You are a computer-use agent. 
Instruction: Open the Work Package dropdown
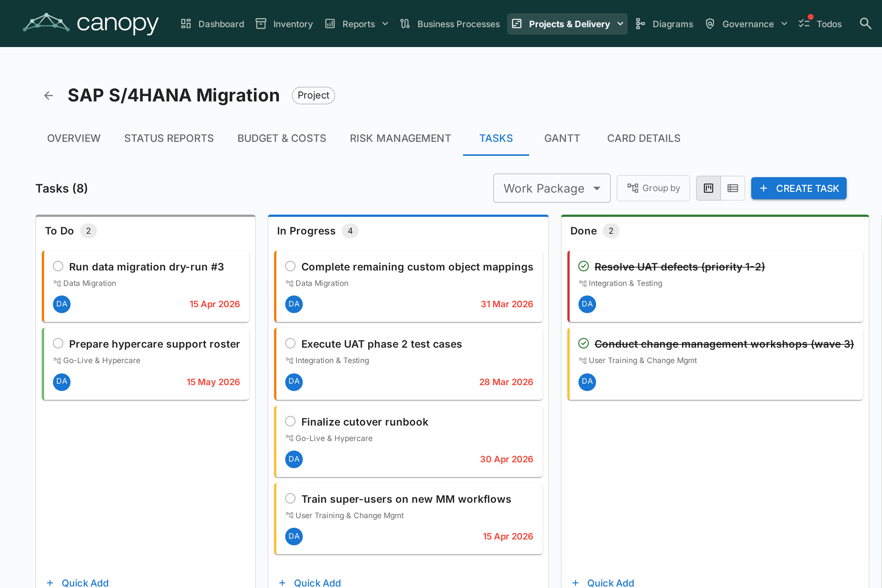(x=552, y=188)
